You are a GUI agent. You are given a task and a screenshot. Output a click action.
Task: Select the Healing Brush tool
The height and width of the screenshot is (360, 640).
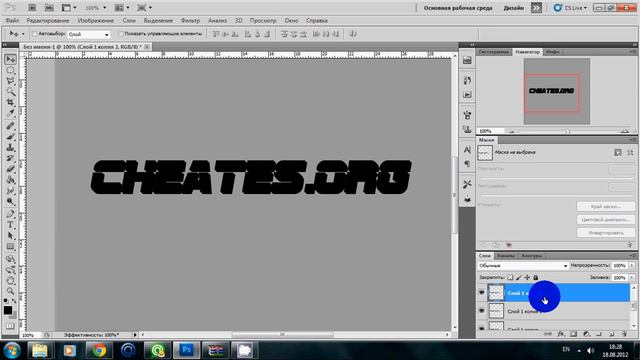point(10,126)
